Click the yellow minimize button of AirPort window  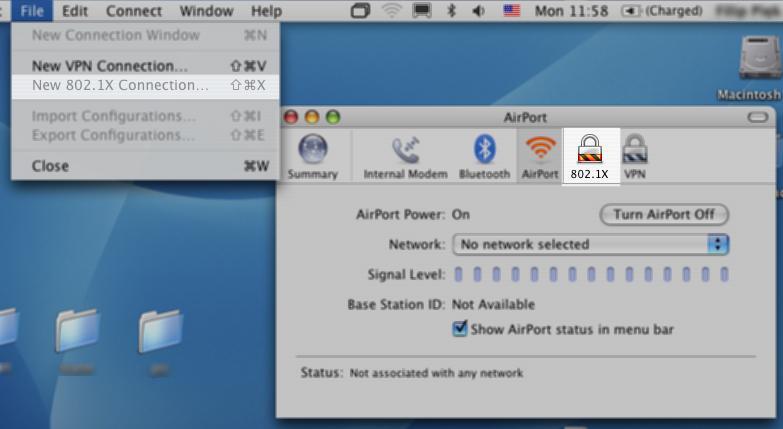312,117
